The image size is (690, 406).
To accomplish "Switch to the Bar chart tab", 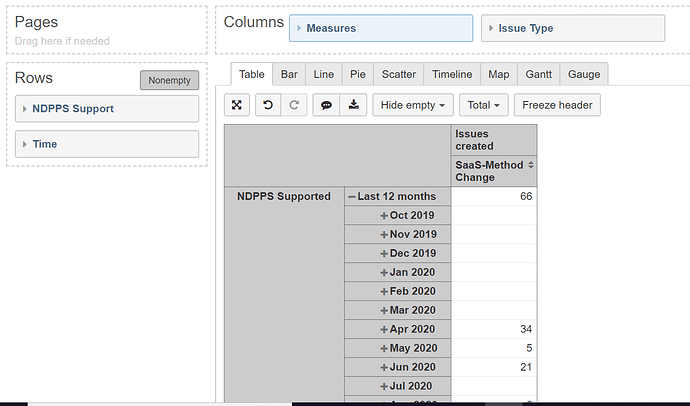I will [x=289, y=74].
